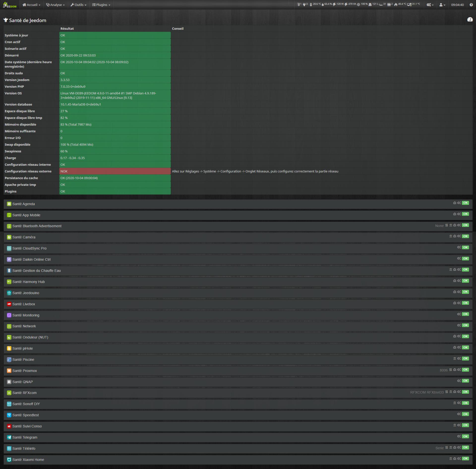Click the OK badge on Santé Network
476x469 pixels.
[x=465, y=325]
